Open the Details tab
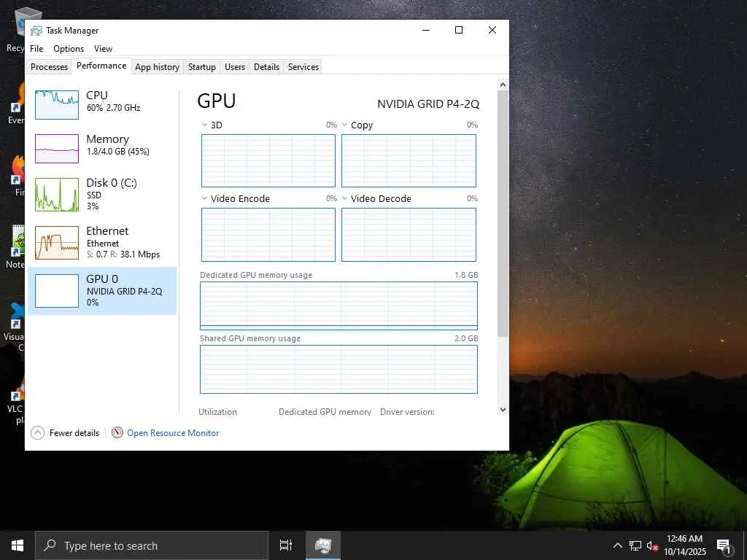Screen dimensions: 747x560 [x=267, y=66]
